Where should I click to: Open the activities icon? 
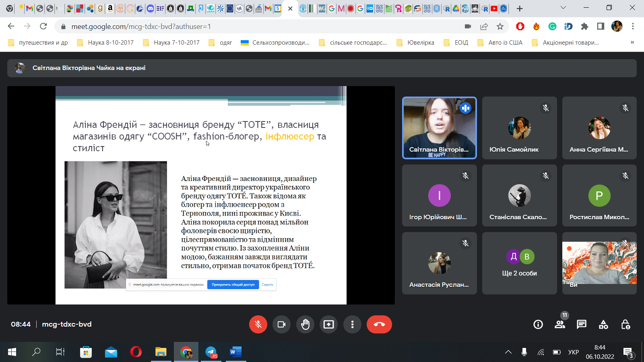click(603, 324)
